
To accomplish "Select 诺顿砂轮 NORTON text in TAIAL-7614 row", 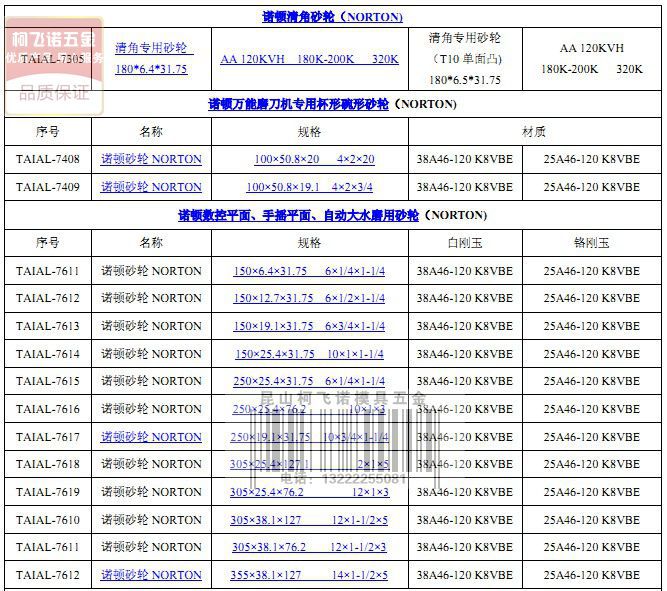I will [151, 354].
